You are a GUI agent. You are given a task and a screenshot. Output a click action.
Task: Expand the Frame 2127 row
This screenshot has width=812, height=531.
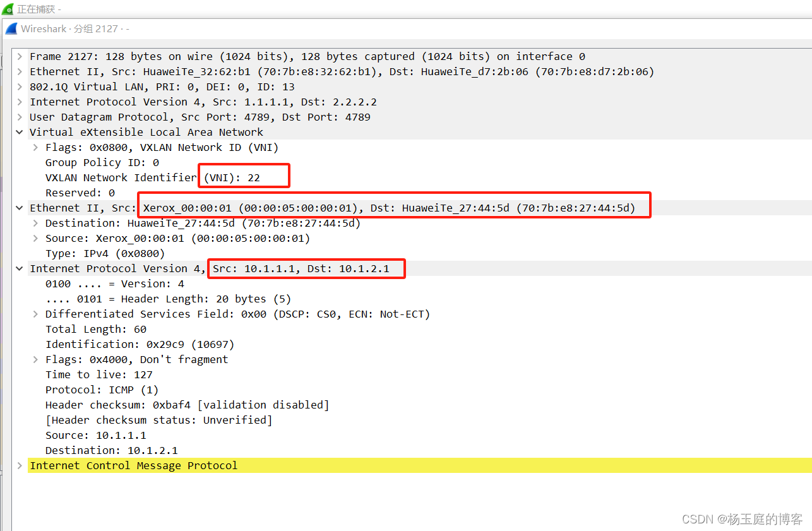(x=20, y=56)
